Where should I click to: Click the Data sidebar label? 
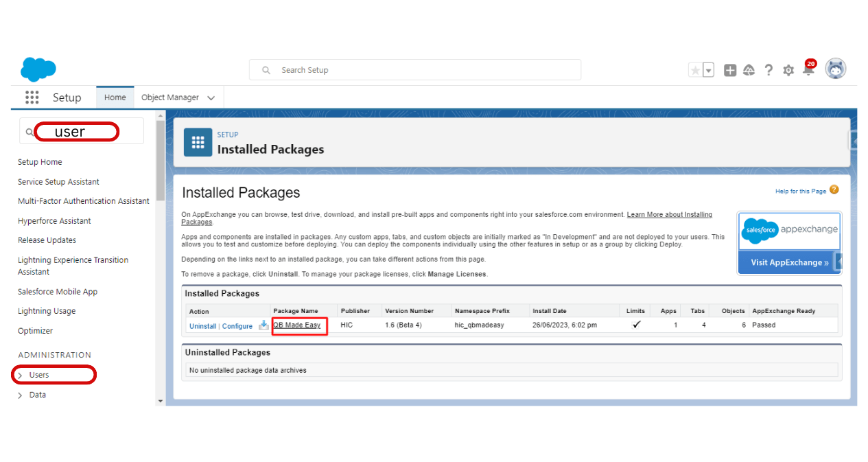tap(38, 395)
